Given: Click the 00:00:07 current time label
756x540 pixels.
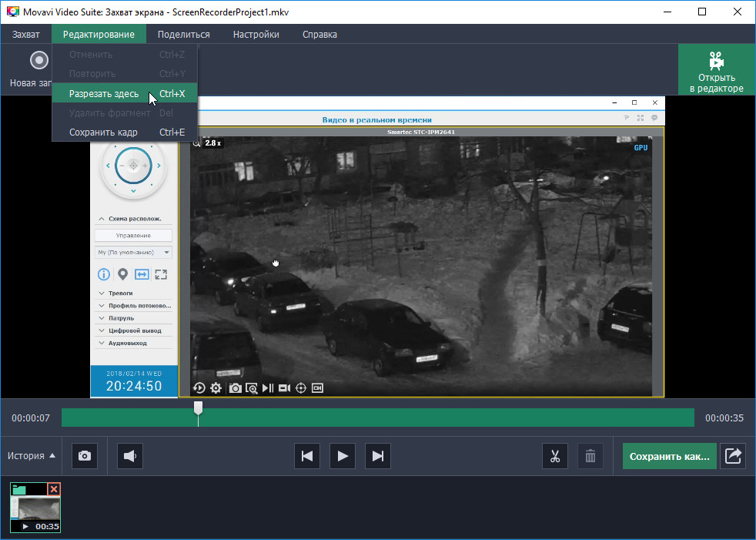Looking at the screenshot, I should click(31, 418).
